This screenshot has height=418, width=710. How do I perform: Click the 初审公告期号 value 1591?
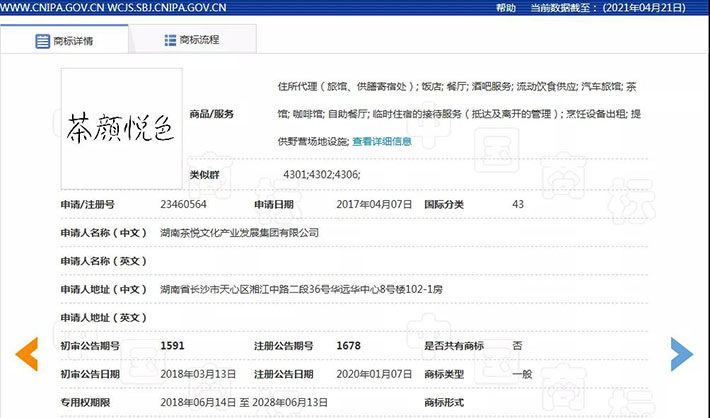[x=173, y=345]
